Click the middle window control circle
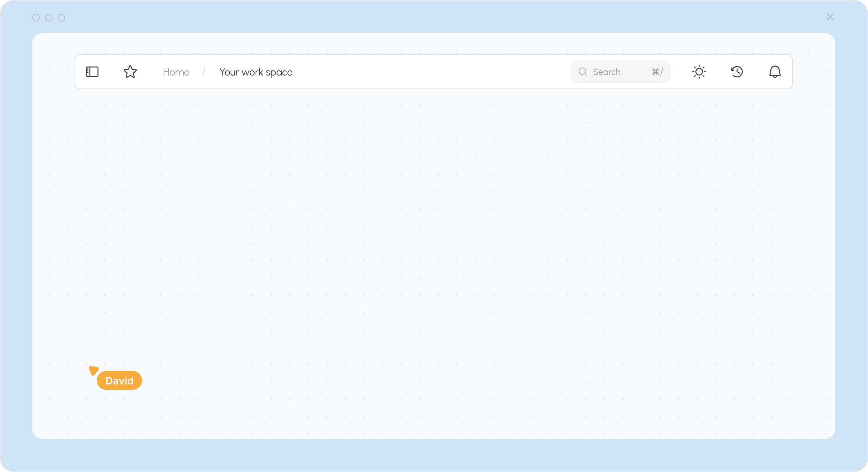Image resolution: width=868 pixels, height=472 pixels. click(x=49, y=17)
